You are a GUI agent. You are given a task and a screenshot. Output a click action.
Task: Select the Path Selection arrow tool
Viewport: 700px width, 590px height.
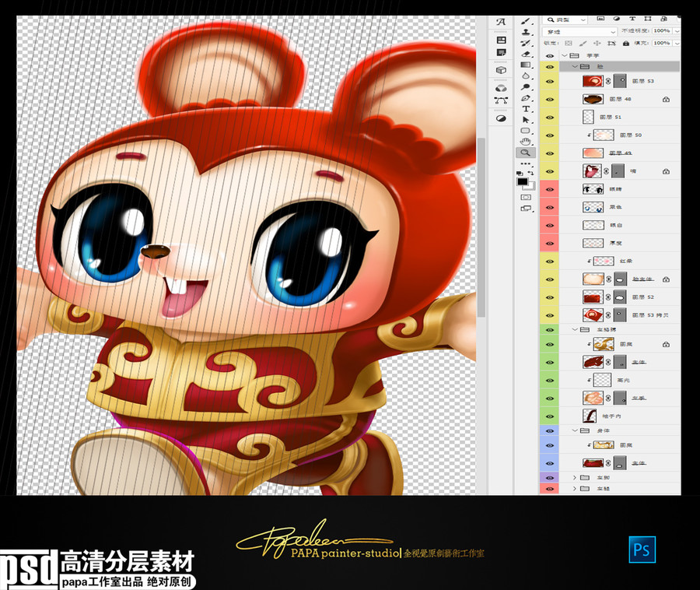[526, 120]
